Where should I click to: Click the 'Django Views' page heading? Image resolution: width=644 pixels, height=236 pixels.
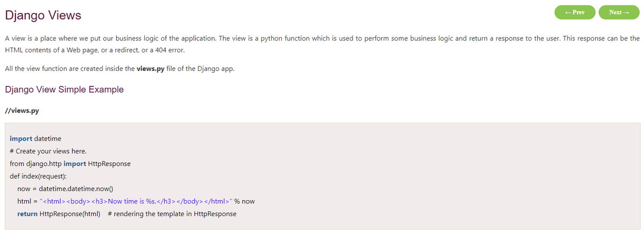coord(43,16)
